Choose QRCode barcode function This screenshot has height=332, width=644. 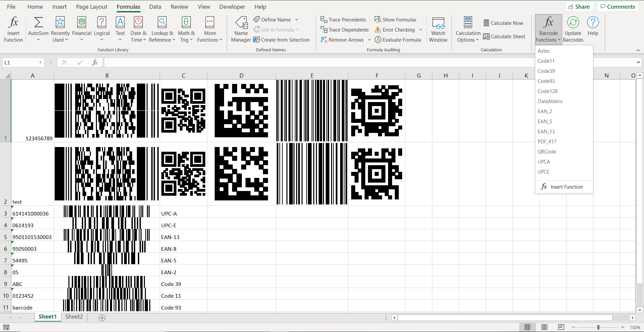tap(564, 152)
